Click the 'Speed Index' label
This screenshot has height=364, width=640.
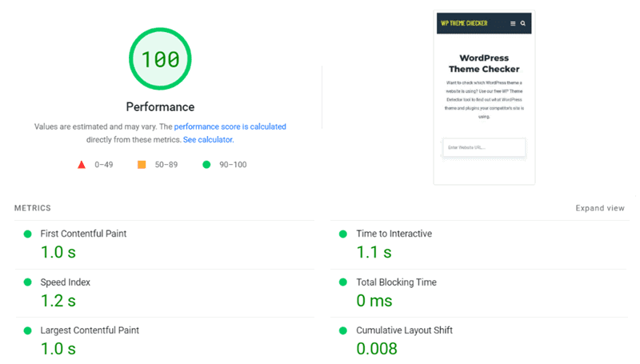pyautogui.click(x=66, y=282)
